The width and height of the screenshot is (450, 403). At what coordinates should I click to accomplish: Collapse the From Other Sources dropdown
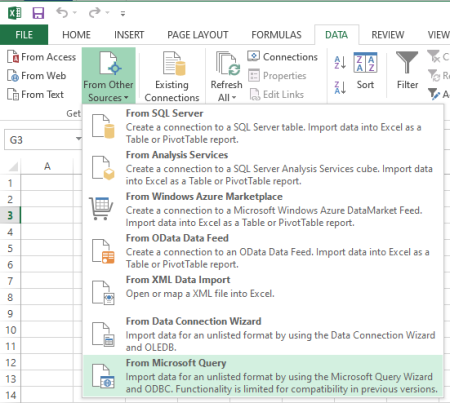click(x=108, y=76)
